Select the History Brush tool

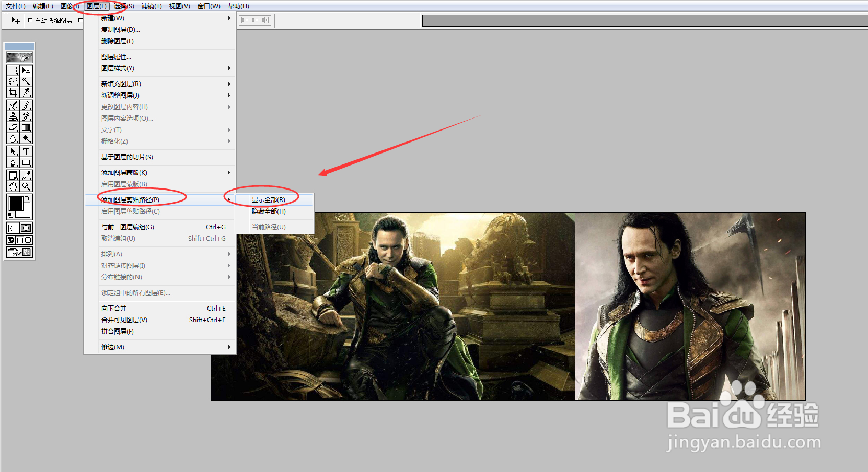pos(26,116)
